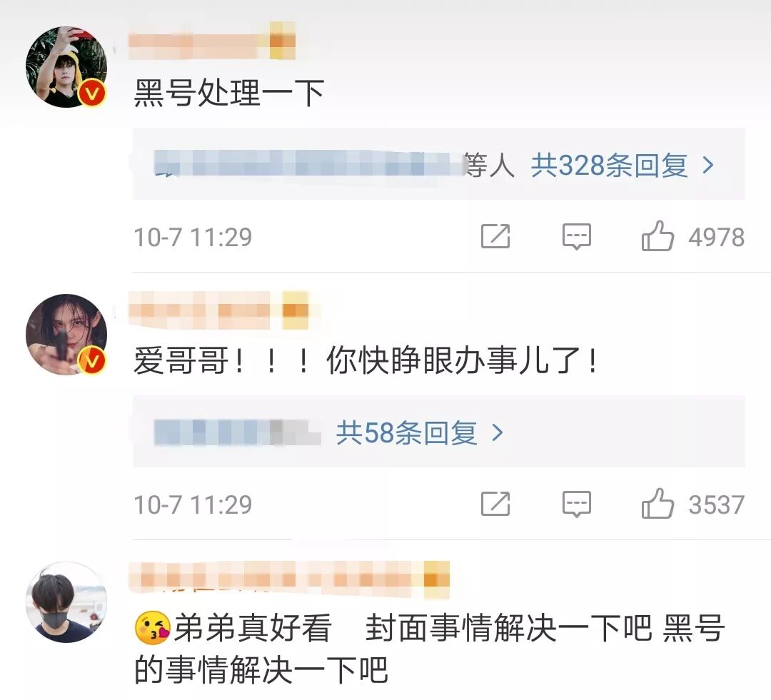This screenshot has width=771, height=700.
Task: Reply to the 黑号处理一下 comment
Action: 576,236
